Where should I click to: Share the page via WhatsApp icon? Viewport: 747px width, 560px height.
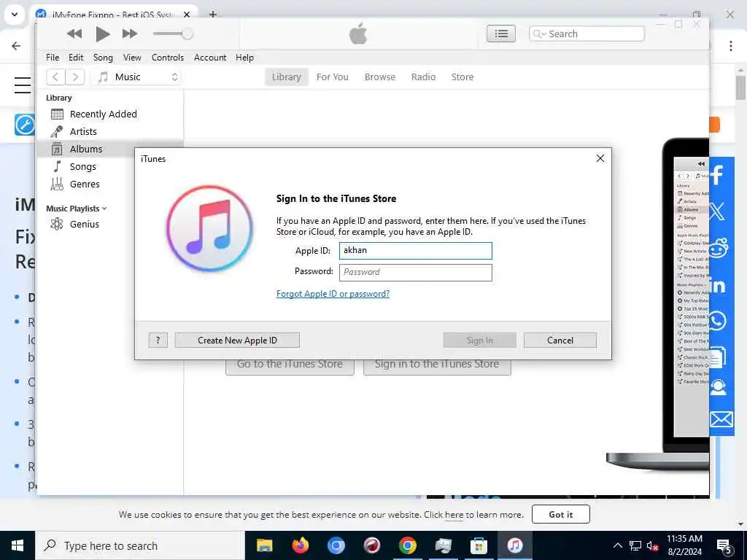tap(718, 321)
